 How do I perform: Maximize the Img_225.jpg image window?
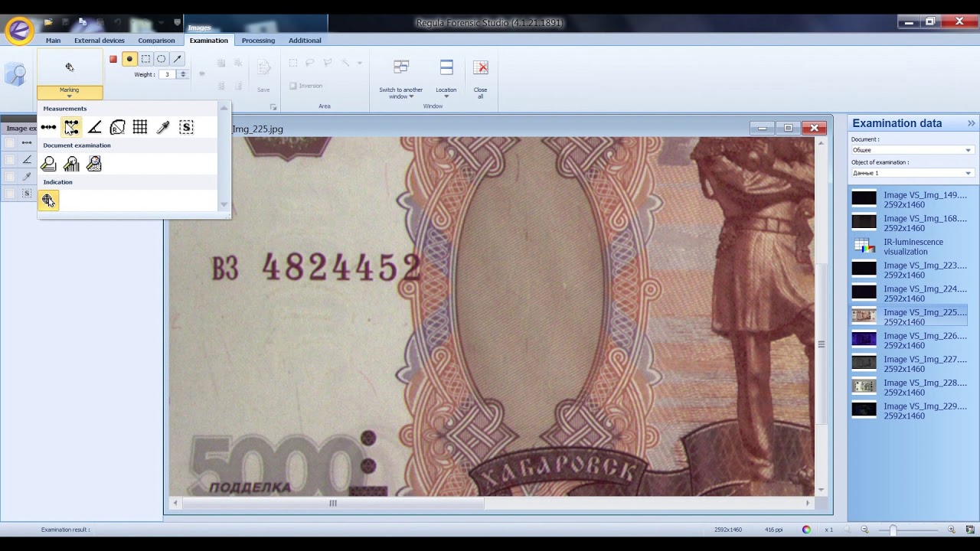click(789, 128)
